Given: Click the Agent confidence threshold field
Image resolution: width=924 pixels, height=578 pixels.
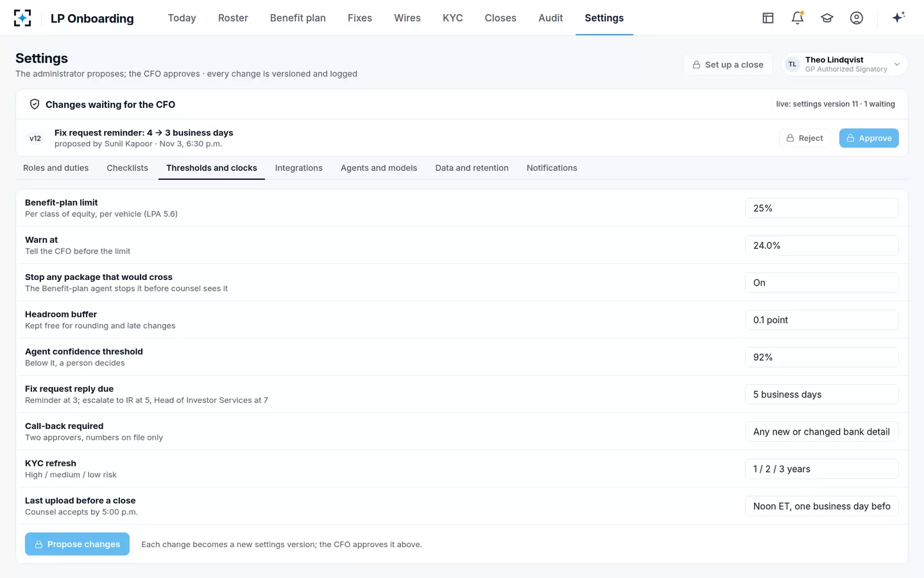Looking at the screenshot, I should (822, 357).
